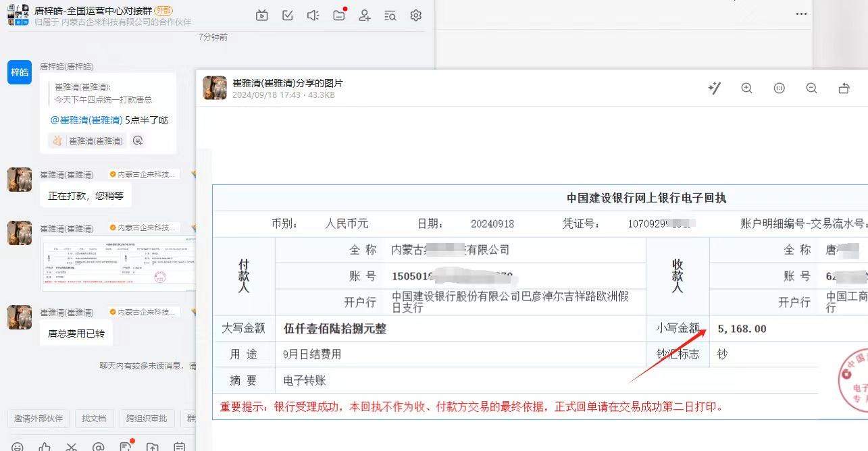Click the magic wand icon in image viewer
Image resolution: width=868 pixels, height=451 pixels.
pyautogui.click(x=714, y=88)
